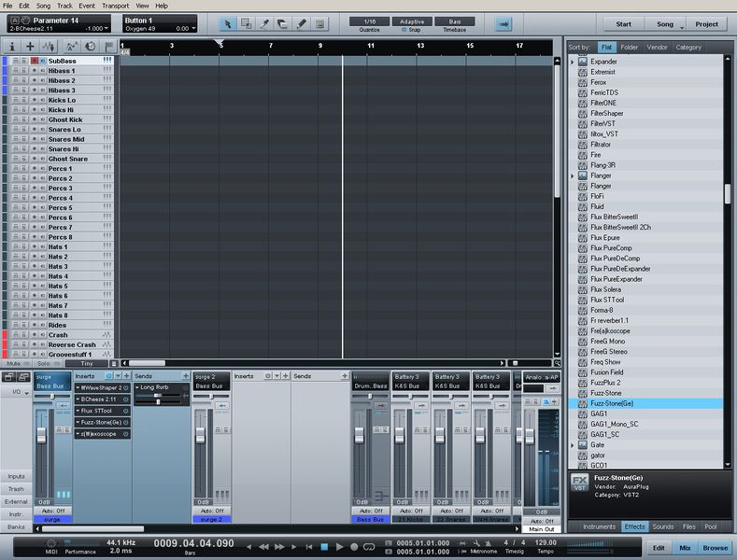Click the surge channel volume fader
Viewport: 737px width, 560px height.
[x=41, y=436]
